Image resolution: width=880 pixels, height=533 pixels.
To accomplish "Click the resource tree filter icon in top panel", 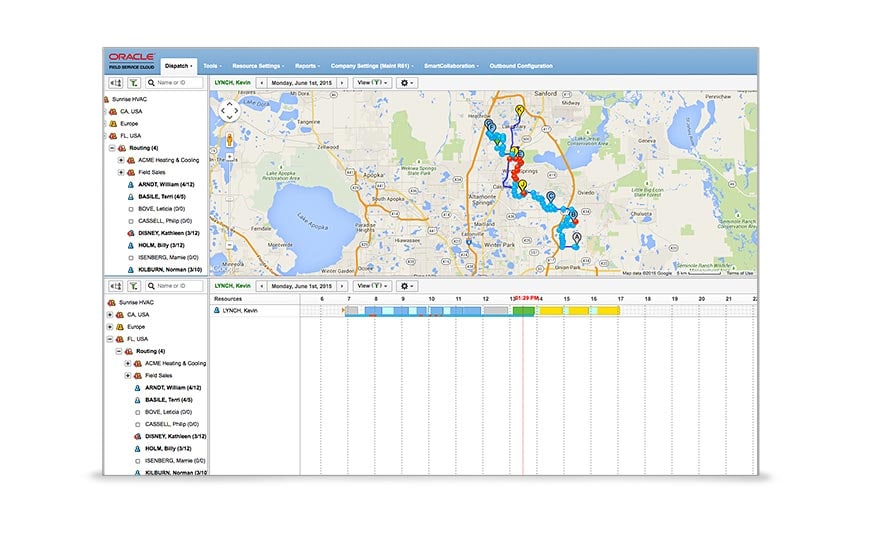I will [133, 83].
